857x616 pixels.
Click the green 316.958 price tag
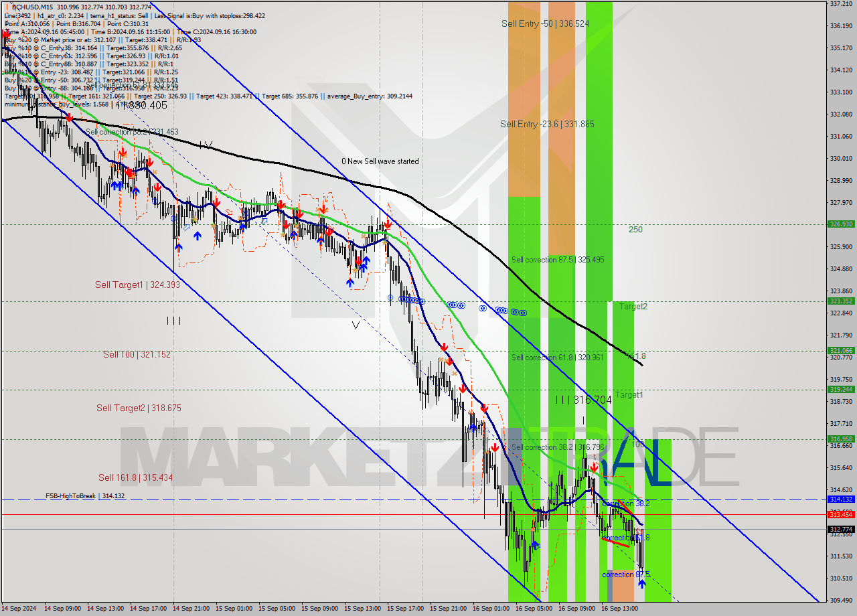point(841,439)
